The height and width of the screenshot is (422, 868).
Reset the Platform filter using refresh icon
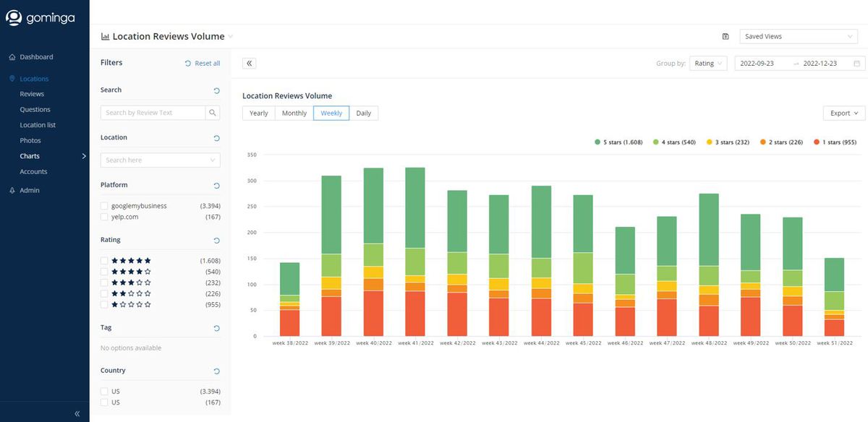(x=216, y=186)
